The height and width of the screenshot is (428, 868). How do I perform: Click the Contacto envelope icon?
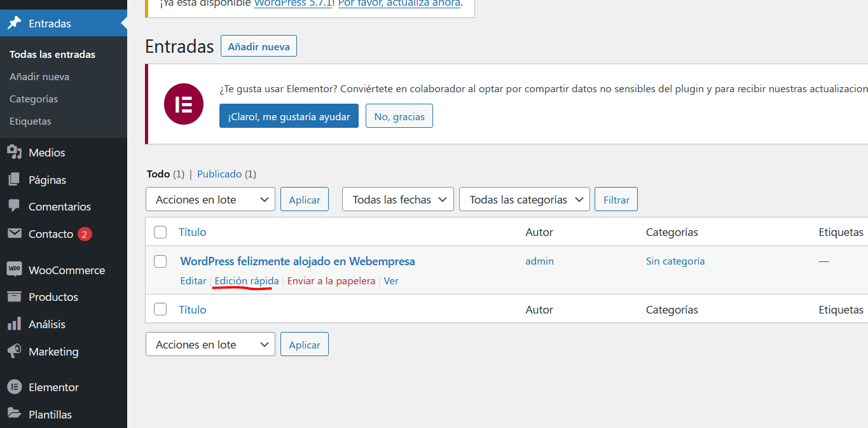[x=14, y=234]
